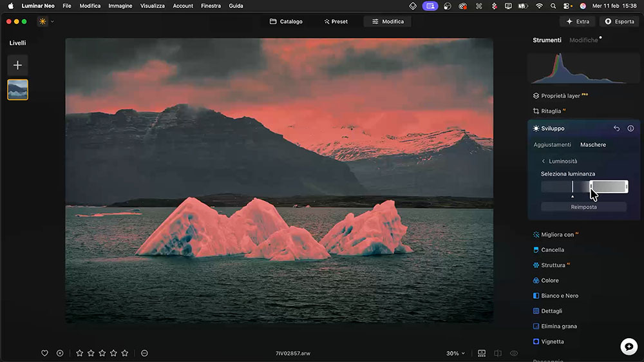Open the 30% zoom dropdown
Screen dimensions: 644x362
pyautogui.click(x=455, y=354)
